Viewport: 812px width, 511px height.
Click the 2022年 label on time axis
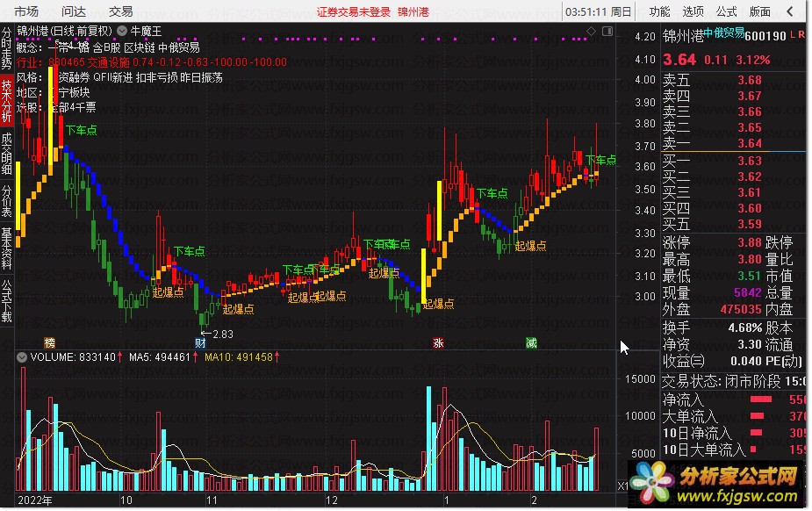click(35, 500)
